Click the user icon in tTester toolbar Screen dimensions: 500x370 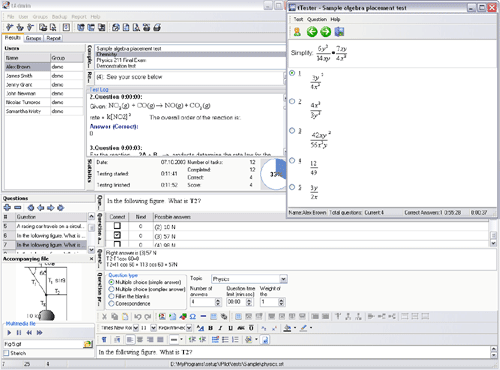coord(297,32)
